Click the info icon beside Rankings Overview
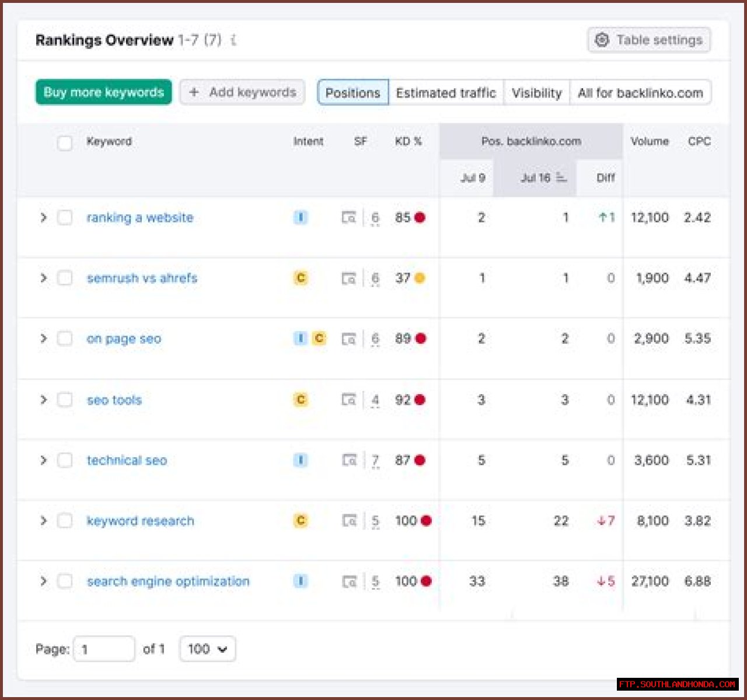Image resolution: width=747 pixels, height=700 pixels. click(x=233, y=40)
